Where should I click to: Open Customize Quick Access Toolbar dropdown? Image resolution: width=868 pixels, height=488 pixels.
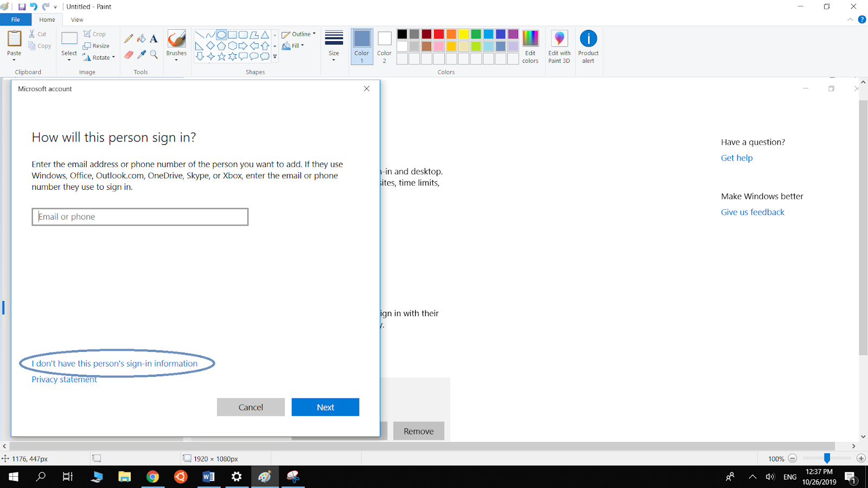click(x=55, y=8)
